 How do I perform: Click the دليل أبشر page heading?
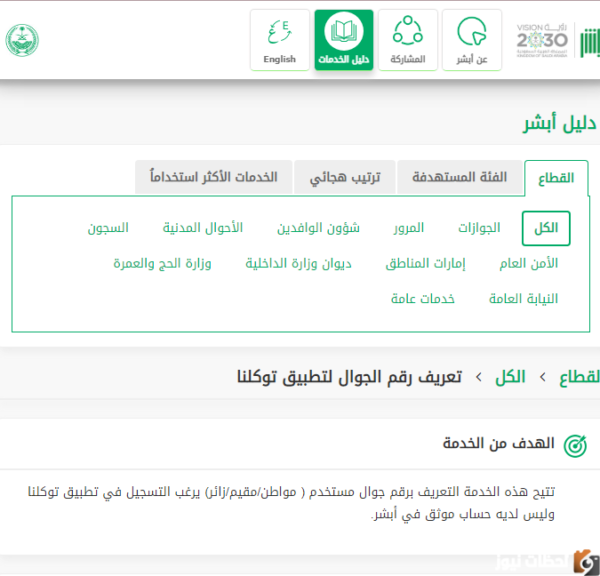pos(560,124)
